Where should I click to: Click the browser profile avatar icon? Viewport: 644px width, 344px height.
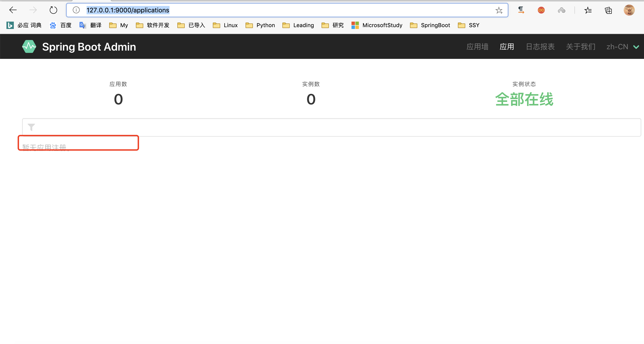(629, 10)
